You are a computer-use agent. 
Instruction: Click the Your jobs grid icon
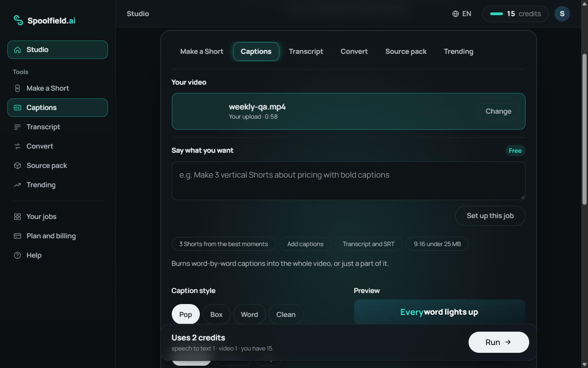pyautogui.click(x=17, y=217)
